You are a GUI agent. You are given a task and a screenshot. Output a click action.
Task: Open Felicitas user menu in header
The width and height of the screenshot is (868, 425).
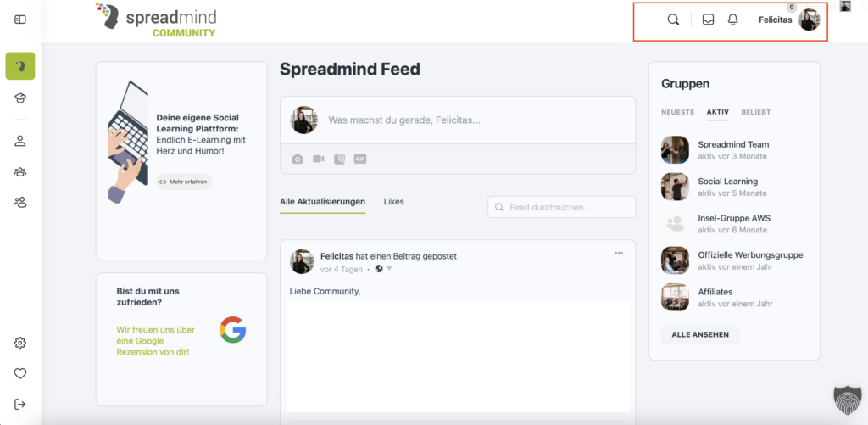(788, 20)
